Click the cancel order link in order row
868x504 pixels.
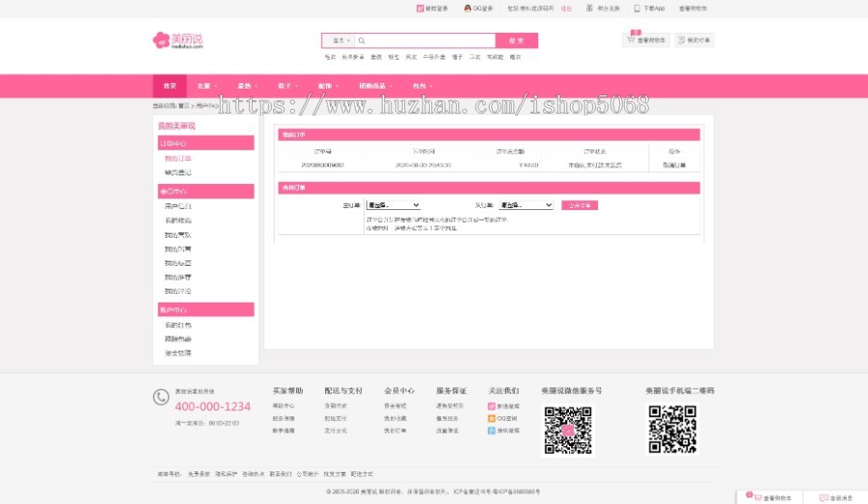[674, 165]
